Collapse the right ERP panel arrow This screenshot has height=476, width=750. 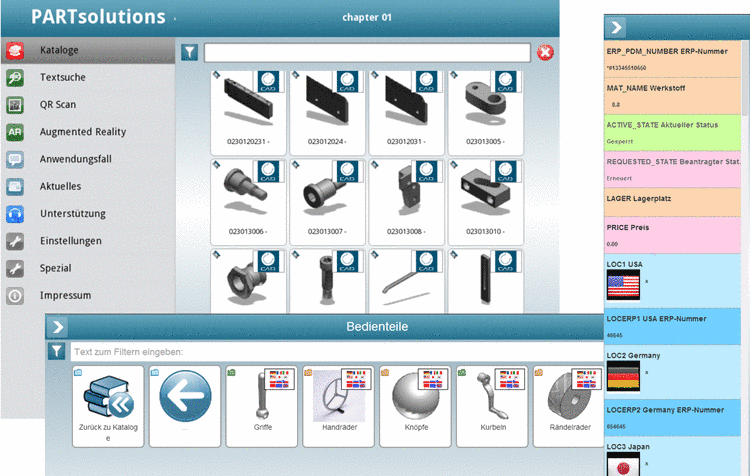(616, 27)
